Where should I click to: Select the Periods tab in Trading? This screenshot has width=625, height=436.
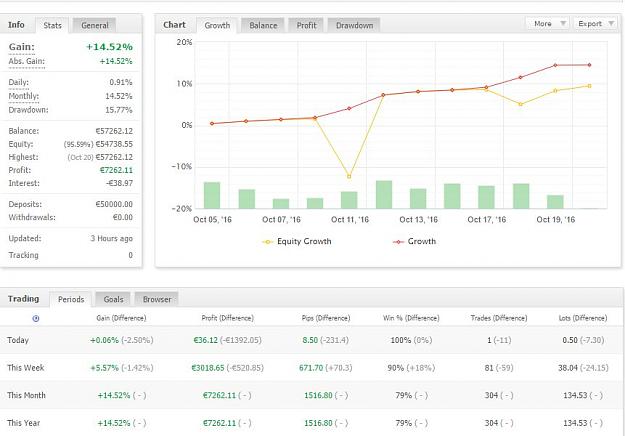click(71, 299)
